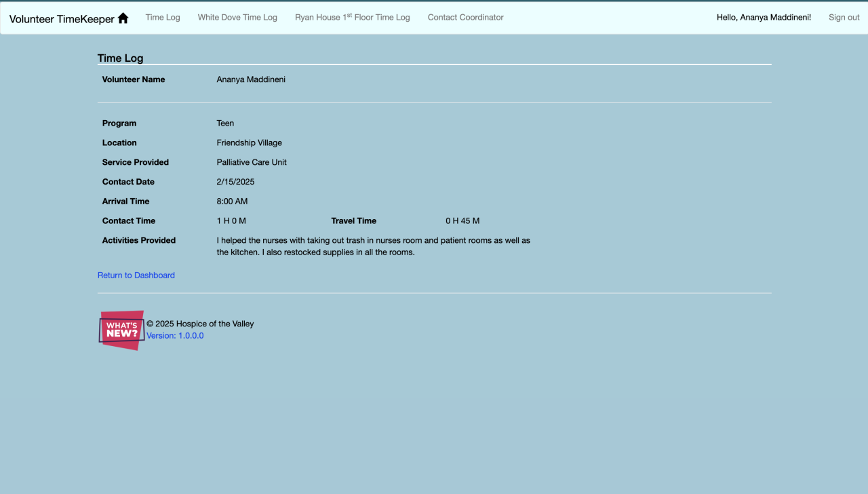Click the home icon beside Volunteer TimeKeeper
The height and width of the screenshot is (494, 868).
tap(123, 18)
